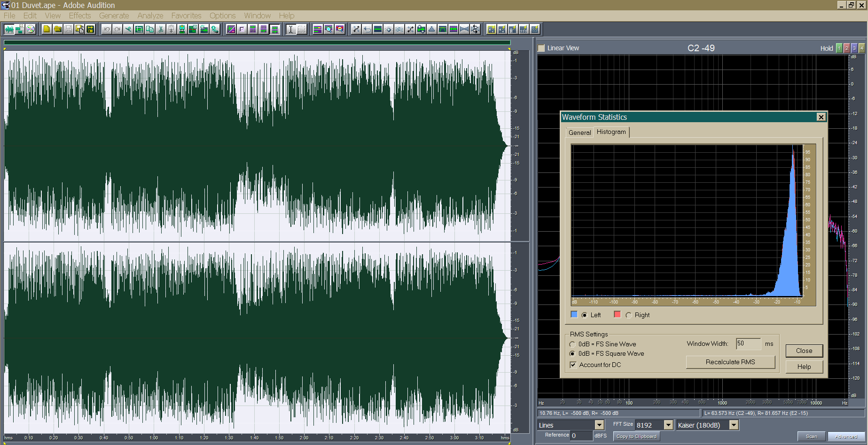Open the Analyze menu

click(150, 16)
